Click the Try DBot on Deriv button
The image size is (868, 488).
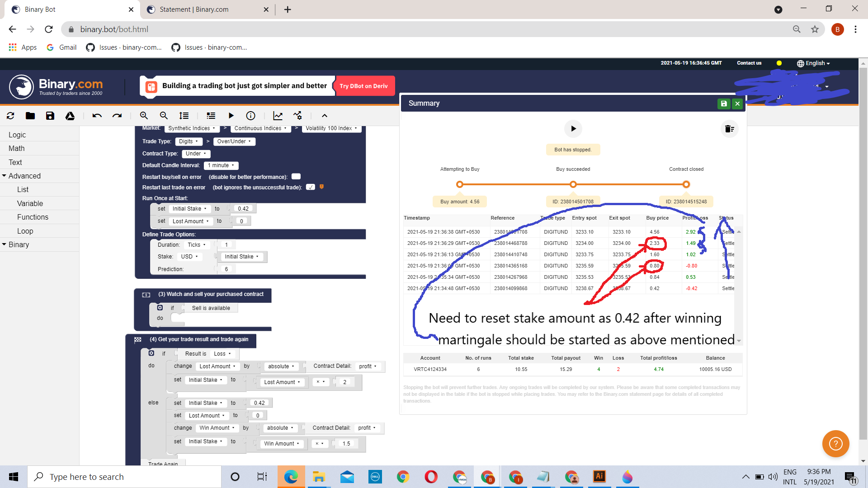[x=364, y=85]
